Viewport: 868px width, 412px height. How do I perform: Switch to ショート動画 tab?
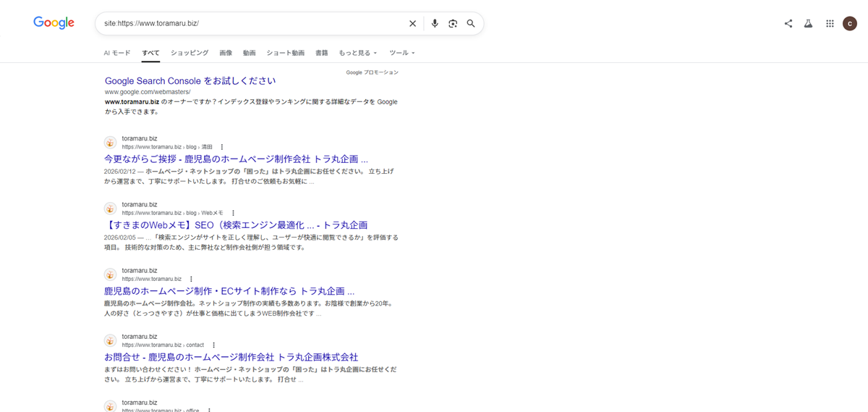click(x=285, y=53)
